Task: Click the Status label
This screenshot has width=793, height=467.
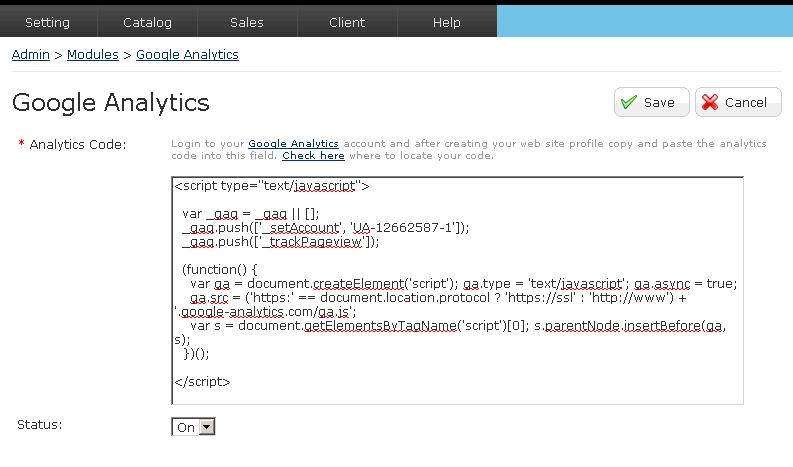Action: [39, 424]
